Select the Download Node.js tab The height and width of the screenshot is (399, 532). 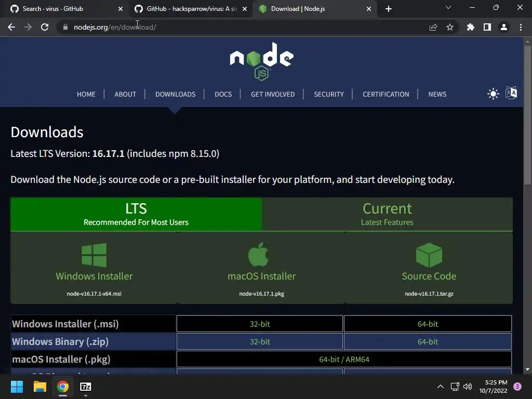(x=315, y=9)
